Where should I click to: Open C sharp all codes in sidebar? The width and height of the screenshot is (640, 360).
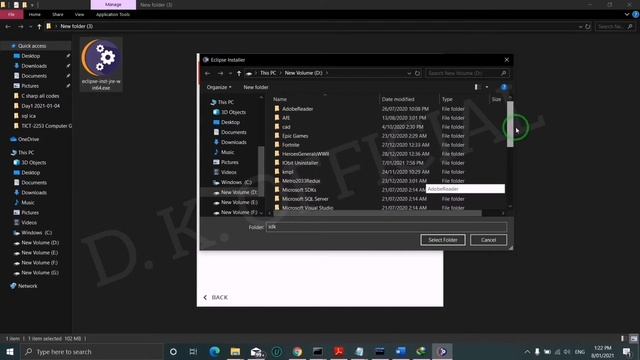tap(40, 96)
